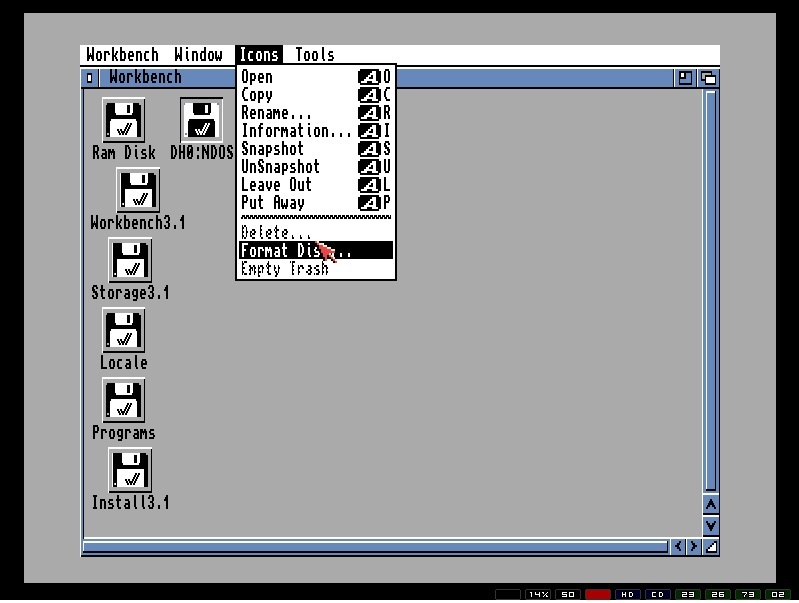Choose Put Away menu entry
Image resolution: width=799 pixels, height=603 pixels.
[x=316, y=203]
